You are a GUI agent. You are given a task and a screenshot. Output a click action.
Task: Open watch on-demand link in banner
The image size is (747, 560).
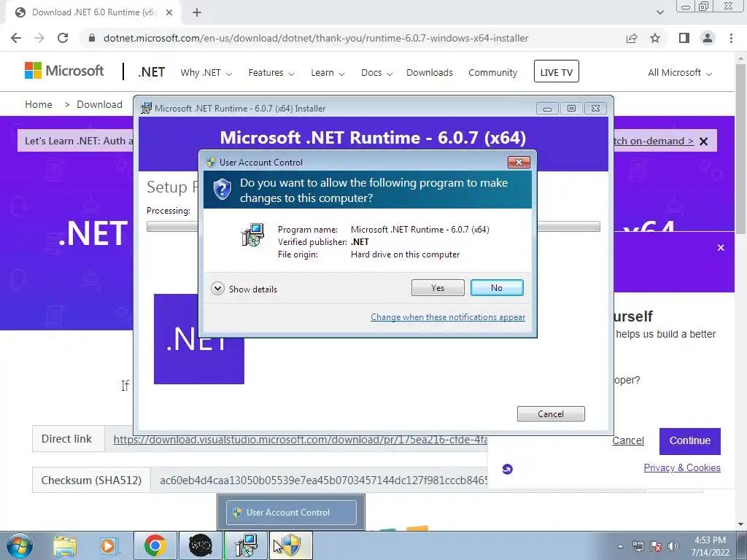654,141
